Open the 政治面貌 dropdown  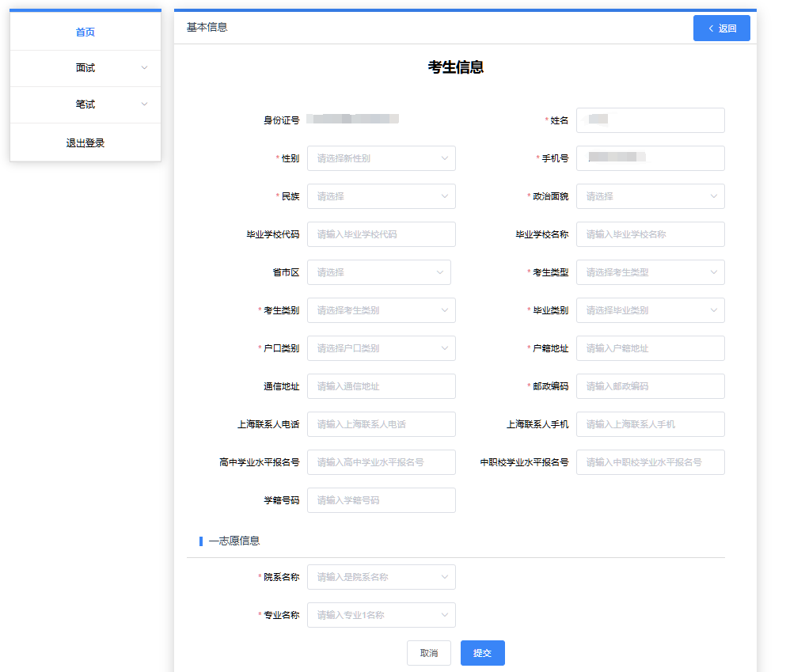[x=650, y=196]
